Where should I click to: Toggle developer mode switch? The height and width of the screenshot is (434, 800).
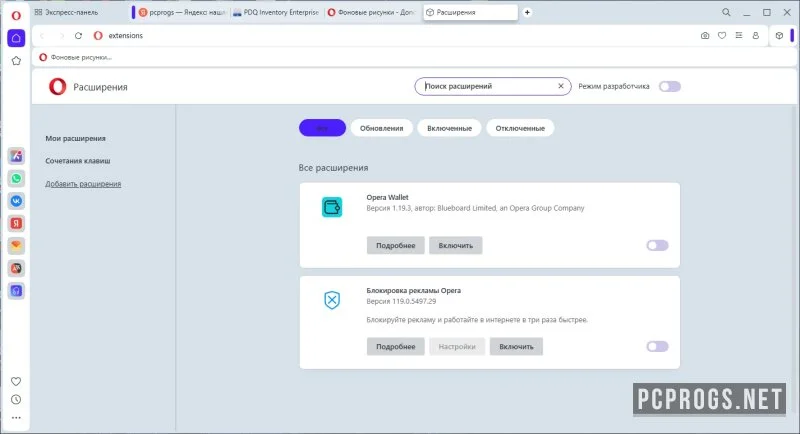pyautogui.click(x=669, y=87)
